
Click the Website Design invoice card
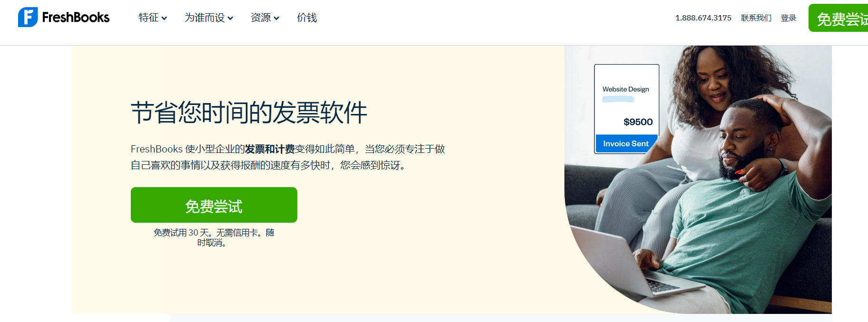click(x=626, y=109)
